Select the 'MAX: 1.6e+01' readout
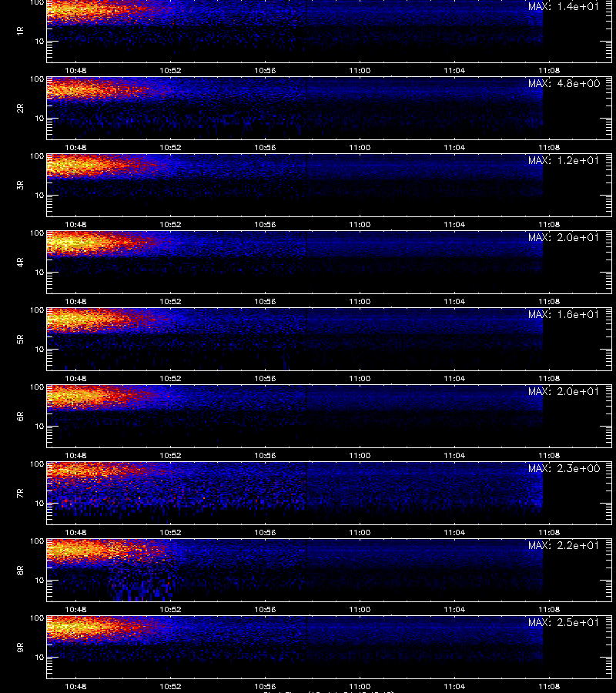The width and height of the screenshot is (616, 693). coord(564,314)
